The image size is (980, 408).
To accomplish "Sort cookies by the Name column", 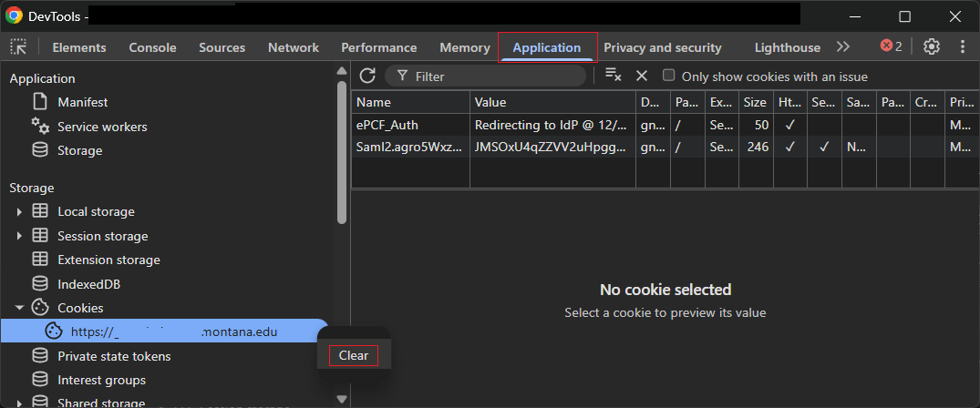I will coord(410,103).
